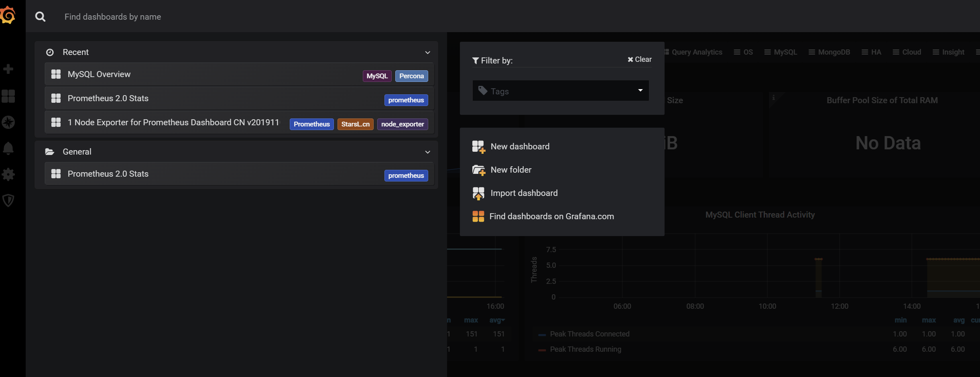Click the prometheus tag in Recent section
The width and height of the screenshot is (980, 377).
(406, 100)
